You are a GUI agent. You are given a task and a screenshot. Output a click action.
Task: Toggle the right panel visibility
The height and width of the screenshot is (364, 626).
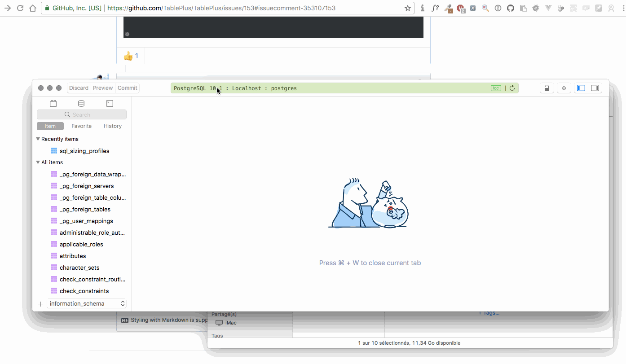(595, 88)
